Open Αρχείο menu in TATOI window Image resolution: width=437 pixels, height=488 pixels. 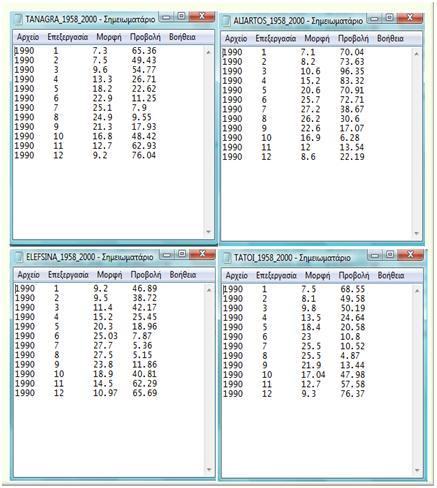[x=237, y=276]
